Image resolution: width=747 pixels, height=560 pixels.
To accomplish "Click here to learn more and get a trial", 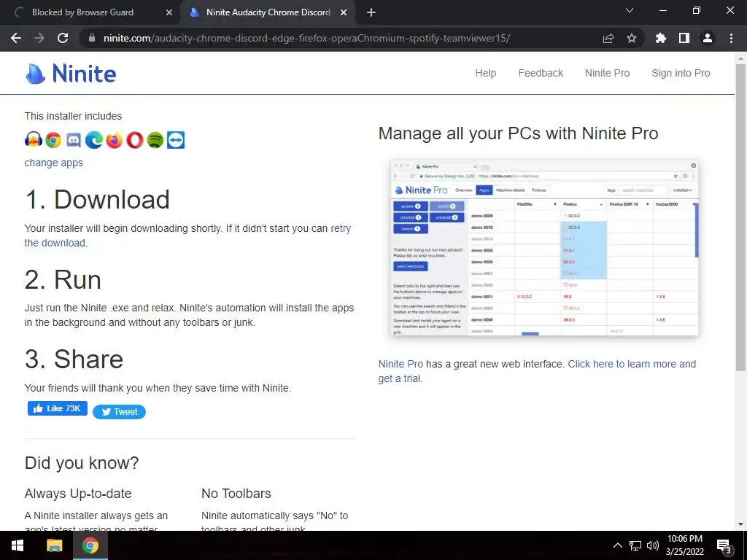I will coord(632,364).
